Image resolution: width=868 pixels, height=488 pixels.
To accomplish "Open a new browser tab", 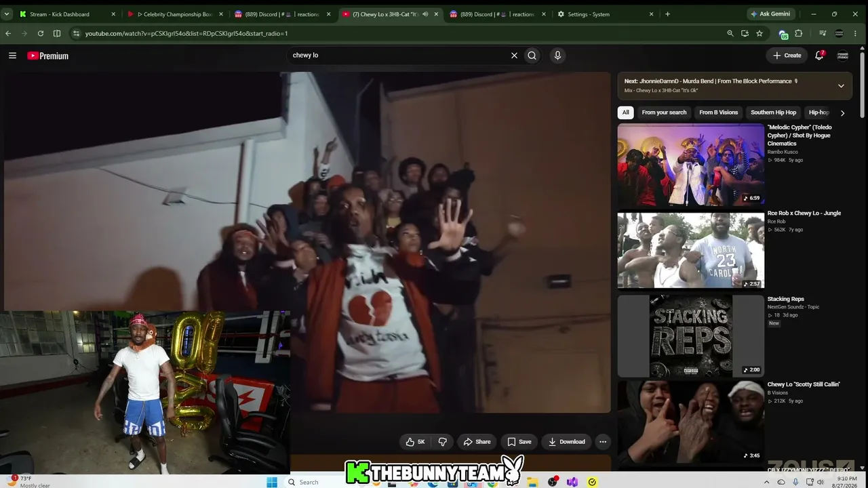I will click(667, 14).
